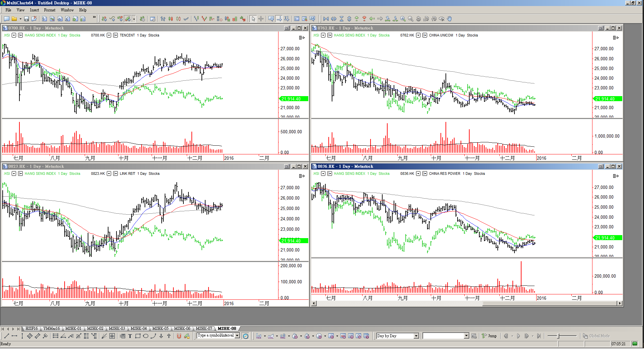This screenshot has width=644, height=354.
Task: Open the 'Day by Day' dropdown
Action: (x=416, y=336)
